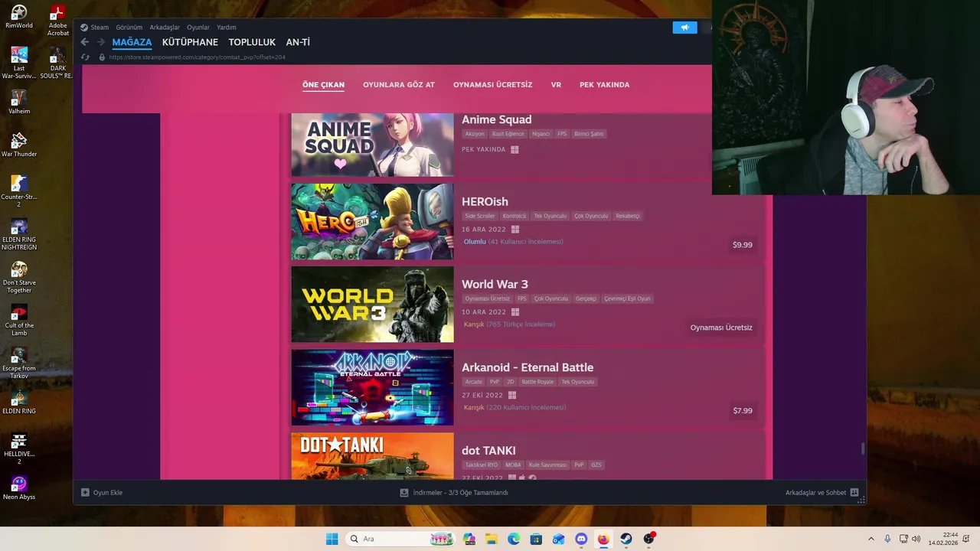Open the Arkanoid Eternal Battle thumbnail
The image size is (980, 551).
372,387
